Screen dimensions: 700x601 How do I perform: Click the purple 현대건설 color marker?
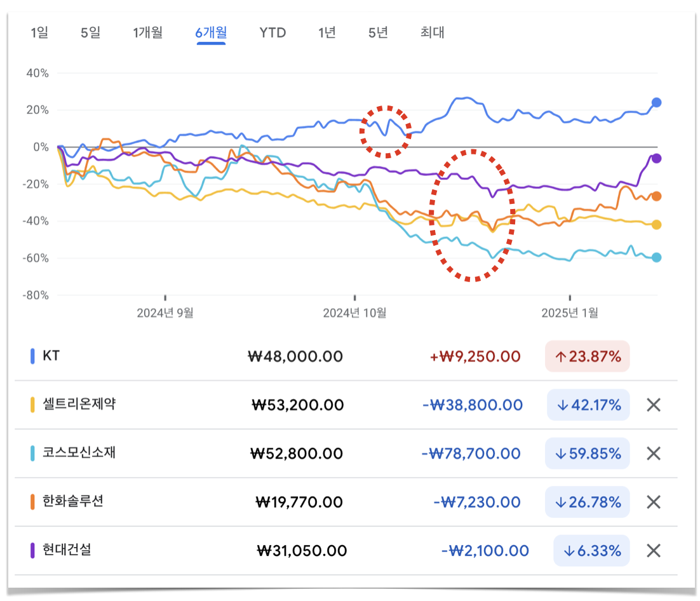[x=32, y=551]
